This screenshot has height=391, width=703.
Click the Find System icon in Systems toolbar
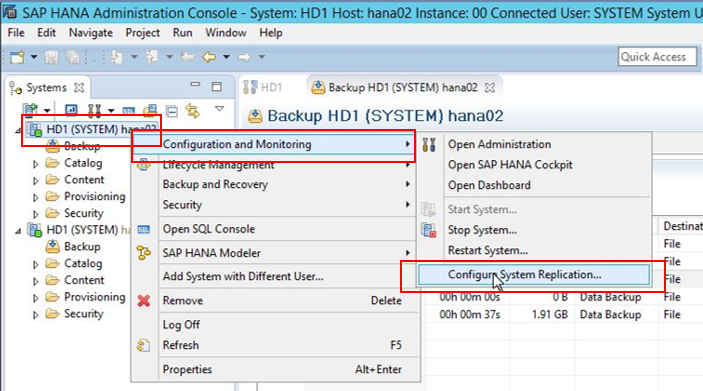150,110
